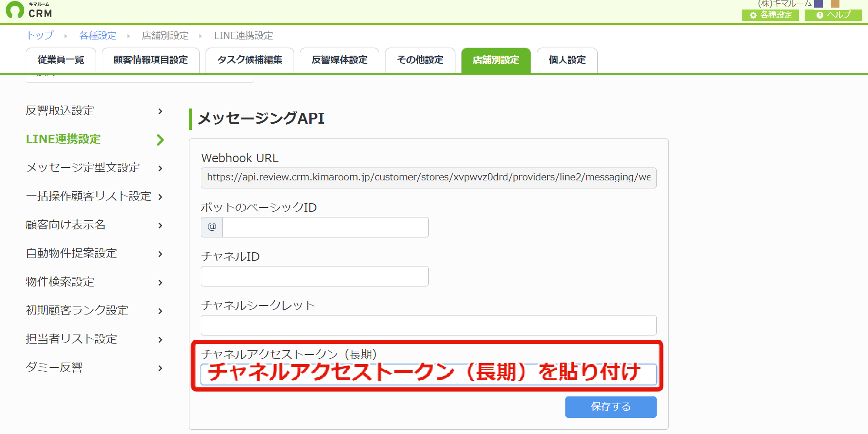Switch to the 反響媒体設定 tab
The width and height of the screenshot is (868, 434).
pos(339,60)
